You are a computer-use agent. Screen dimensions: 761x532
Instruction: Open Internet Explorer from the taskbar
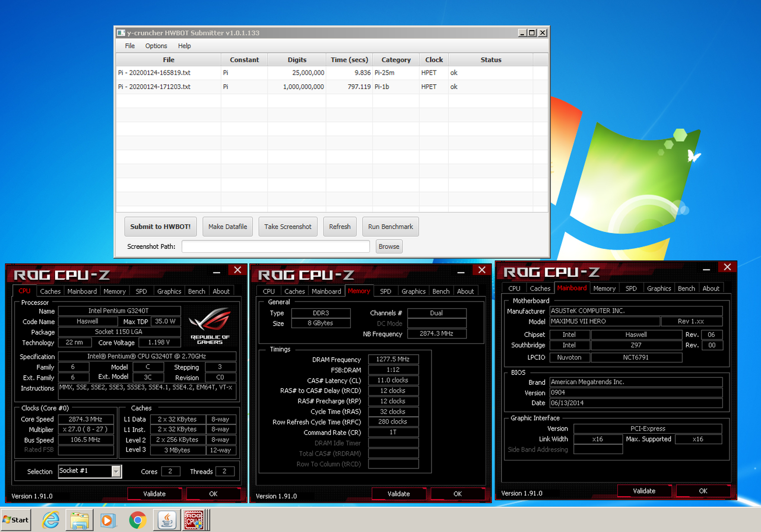[x=51, y=520]
